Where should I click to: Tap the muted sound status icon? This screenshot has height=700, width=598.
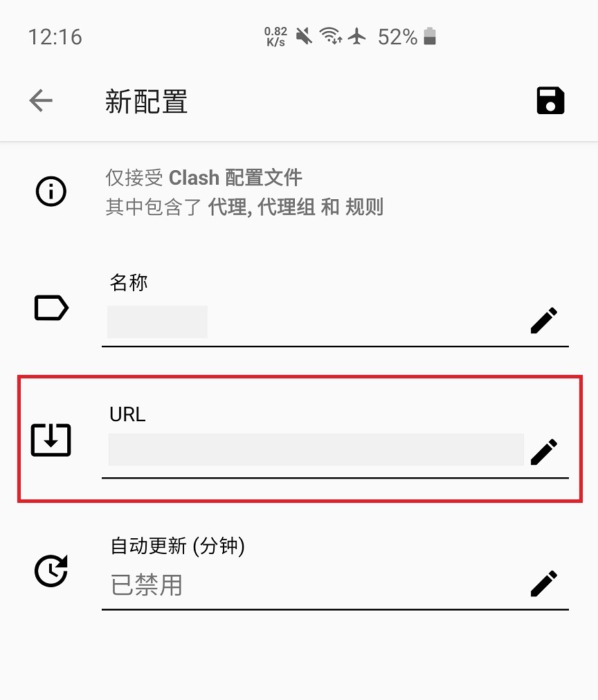pyautogui.click(x=304, y=36)
